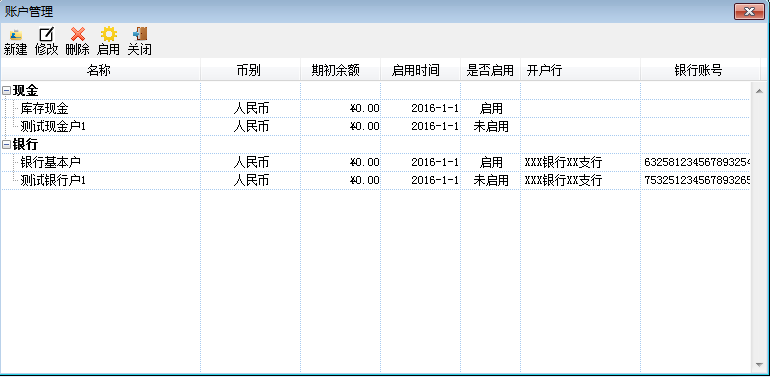Collapse the 现金 tree group
This screenshot has height=377, width=770.
coord(6,90)
